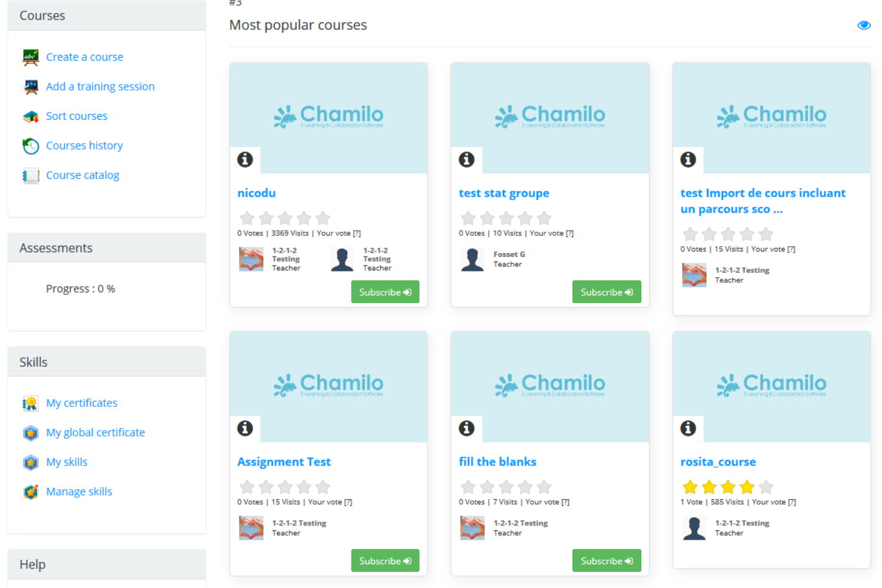Screen dimensions: 882x588
Task: Open Create a course link
Action: coord(85,57)
